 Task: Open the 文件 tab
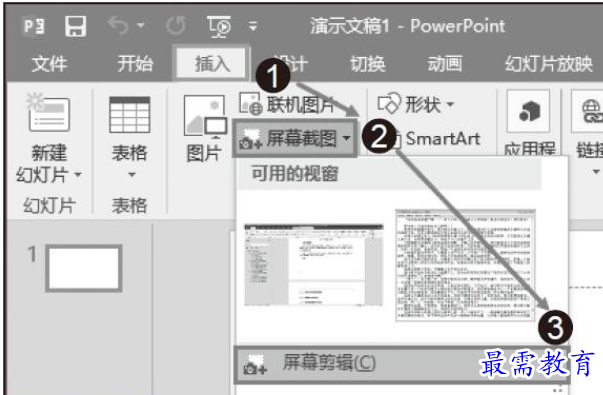click(49, 63)
